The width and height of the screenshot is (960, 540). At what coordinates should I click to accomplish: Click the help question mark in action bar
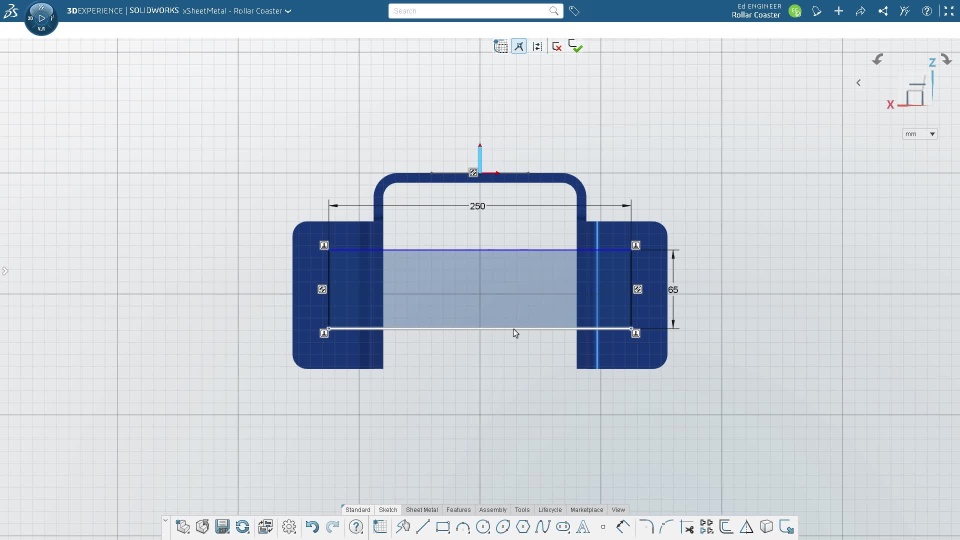356,527
